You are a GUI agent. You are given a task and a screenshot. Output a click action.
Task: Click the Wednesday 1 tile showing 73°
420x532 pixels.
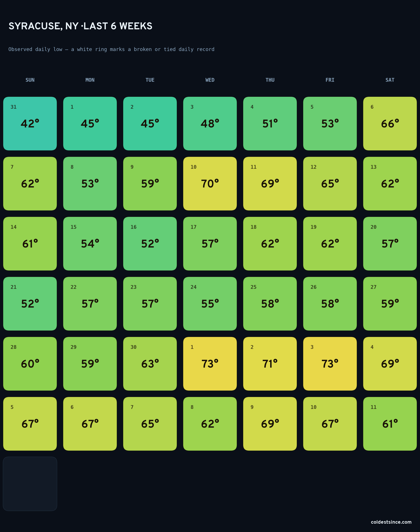pos(210,364)
